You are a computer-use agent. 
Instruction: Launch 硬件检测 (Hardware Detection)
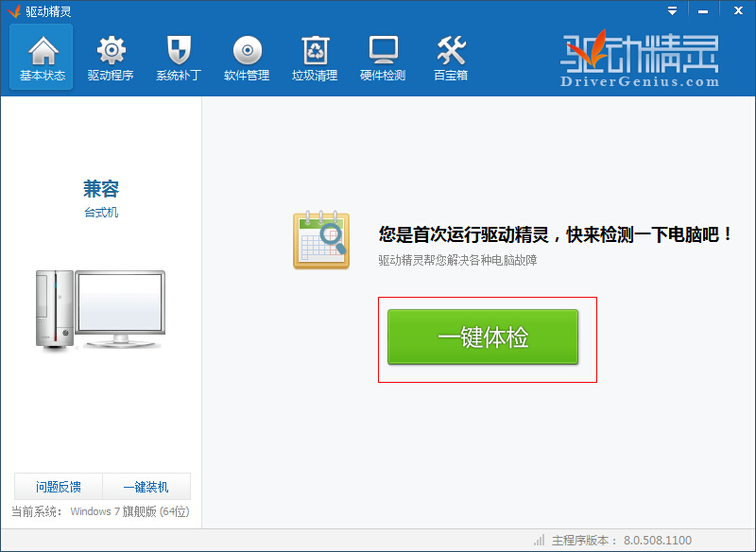tap(382, 57)
